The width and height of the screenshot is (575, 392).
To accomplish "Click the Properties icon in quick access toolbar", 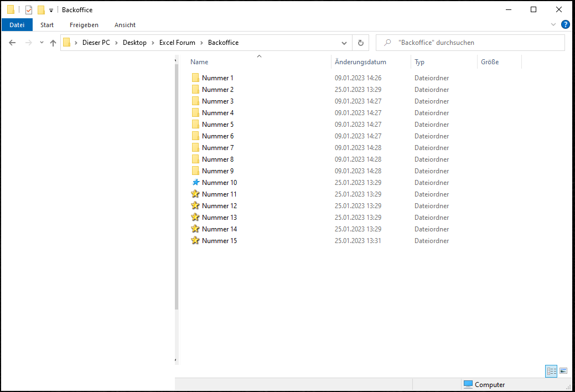I will coord(29,10).
